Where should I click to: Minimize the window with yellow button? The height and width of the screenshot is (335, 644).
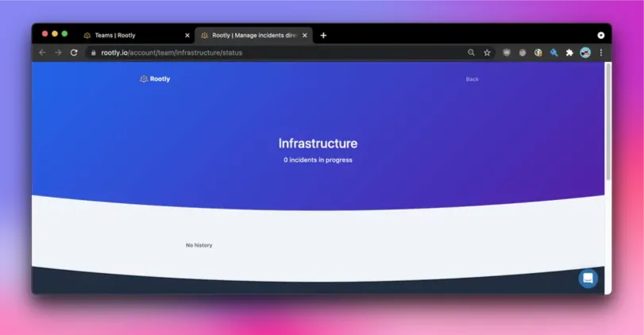click(55, 33)
